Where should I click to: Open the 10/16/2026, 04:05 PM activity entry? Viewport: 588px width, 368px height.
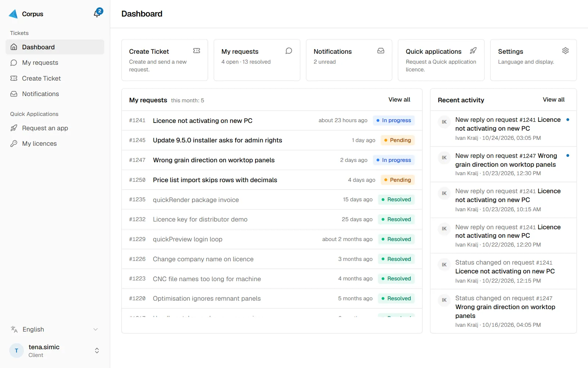pos(503,311)
